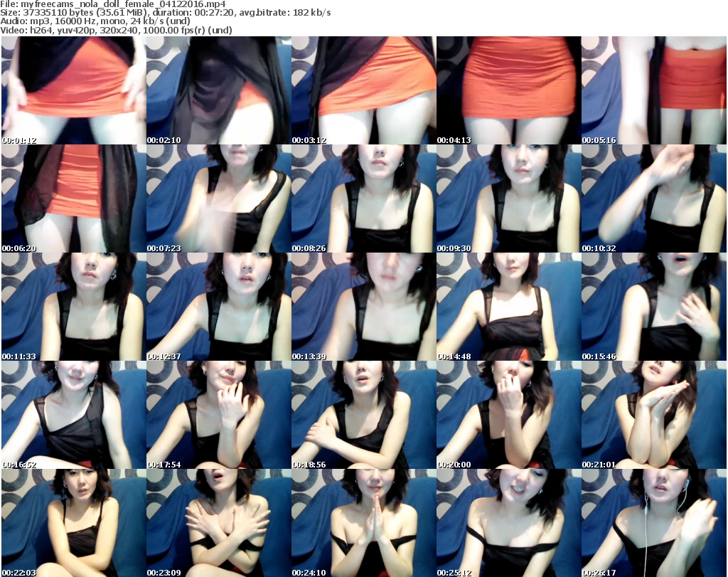Select the thumbnail stamped 00:12:37

click(219, 307)
